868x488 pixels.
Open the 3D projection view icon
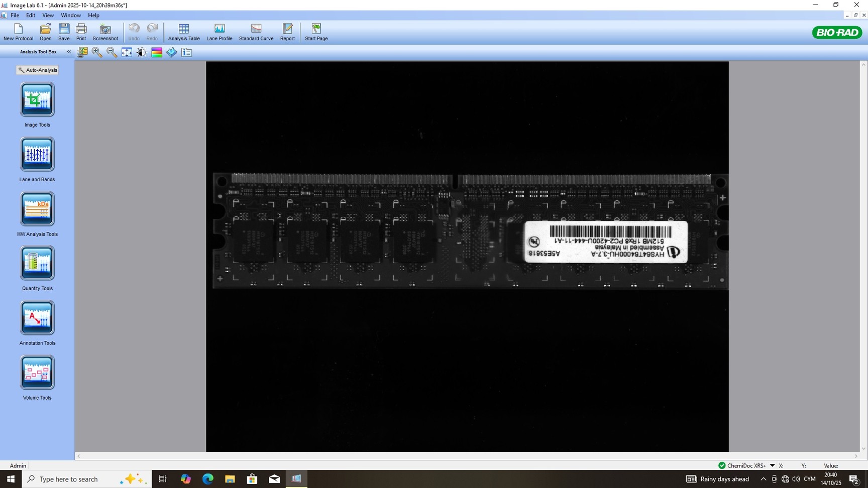[172, 52]
